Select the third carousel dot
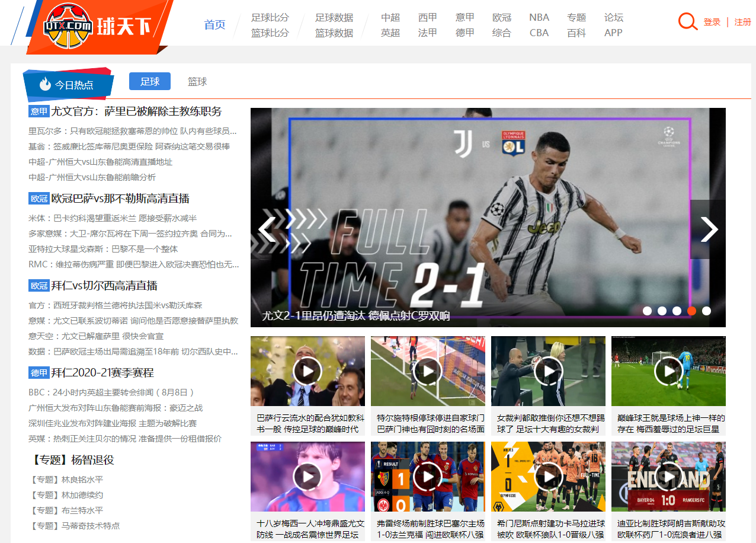Viewport: 756px width, 543px height. point(677,311)
